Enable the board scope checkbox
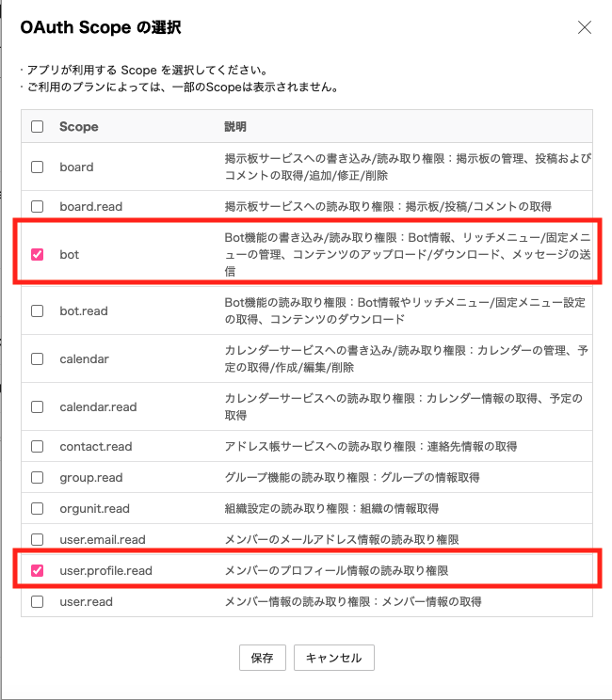Image resolution: width=612 pixels, height=700 pixels. (x=38, y=167)
